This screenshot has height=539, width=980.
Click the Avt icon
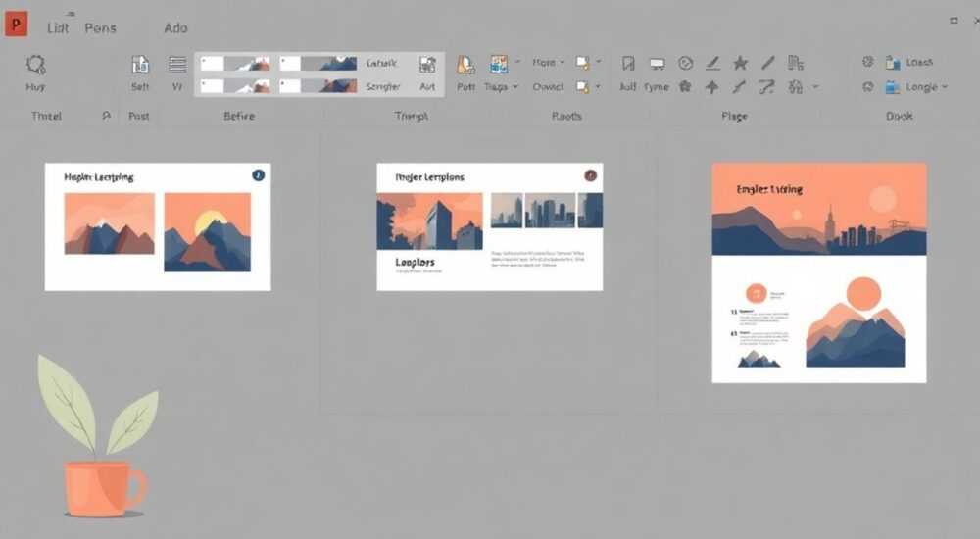pos(427,65)
